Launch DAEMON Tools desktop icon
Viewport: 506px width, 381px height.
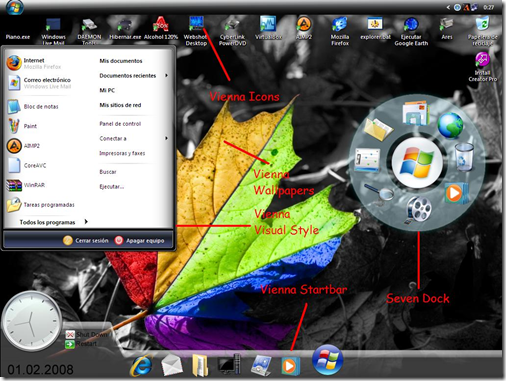(89, 31)
